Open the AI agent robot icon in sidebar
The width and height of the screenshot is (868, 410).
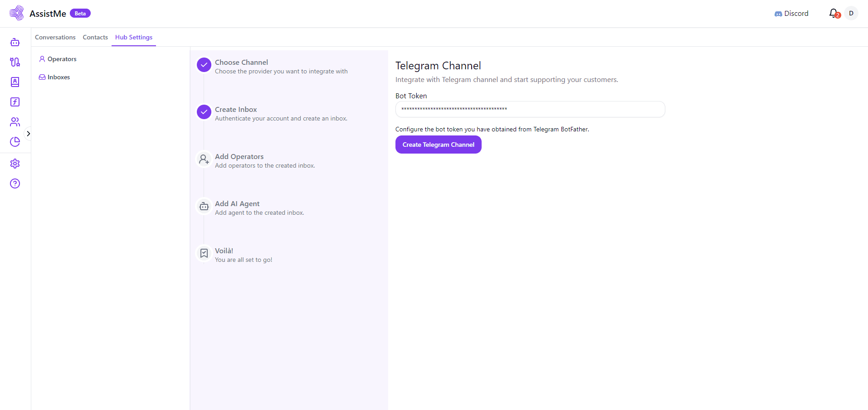[x=15, y=42]
